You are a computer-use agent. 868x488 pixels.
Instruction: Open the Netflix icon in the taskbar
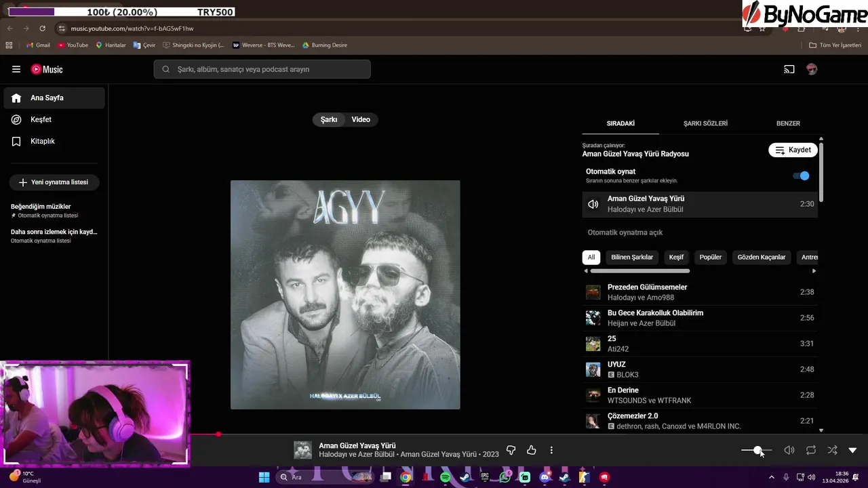tap(425, 477)
